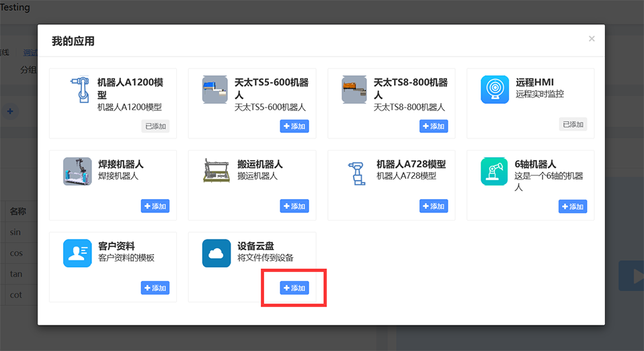
Task: Add the 焊接机器人 application
Action: coord(155,206)
